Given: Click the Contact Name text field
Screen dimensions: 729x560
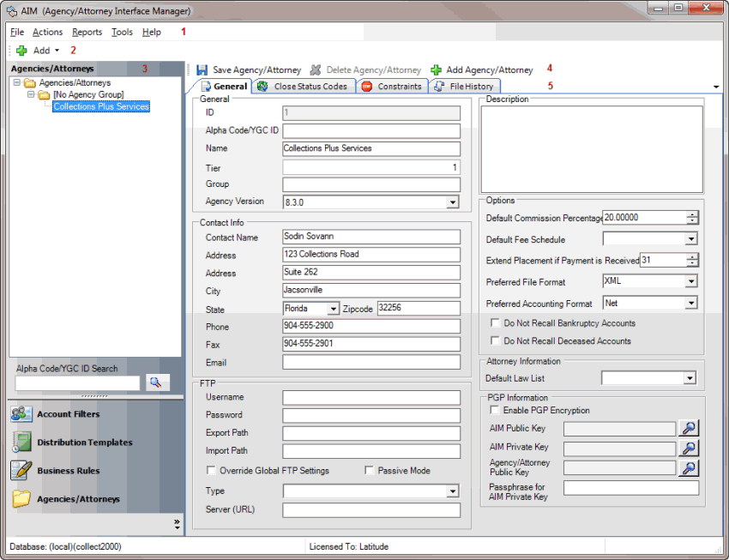Looking at the screenshot, I should click(x=371, y=237).
